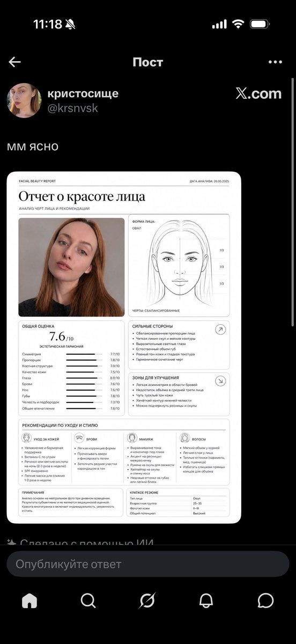Tap the ПРИМЕЧАНИЯ section heading

[x=33, y=492]
